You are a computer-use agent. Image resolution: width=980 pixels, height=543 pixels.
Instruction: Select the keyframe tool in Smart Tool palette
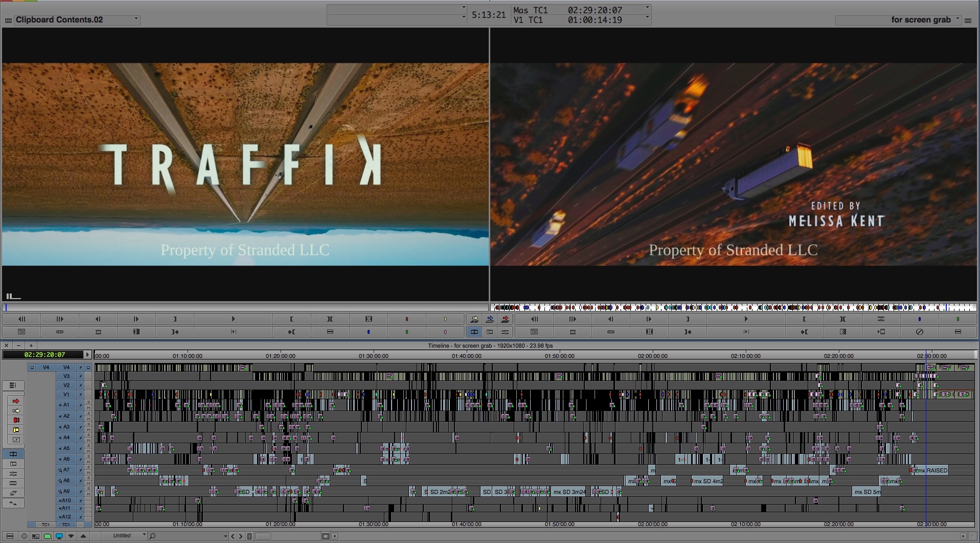tap(16, 440)
